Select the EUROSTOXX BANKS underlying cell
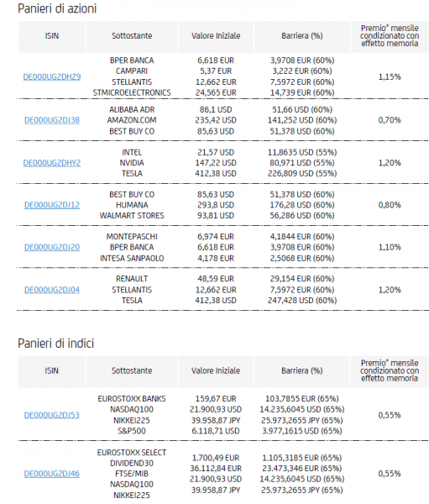Image resolution: width=429 pixels, height=504 pixels. pos(132,399)
